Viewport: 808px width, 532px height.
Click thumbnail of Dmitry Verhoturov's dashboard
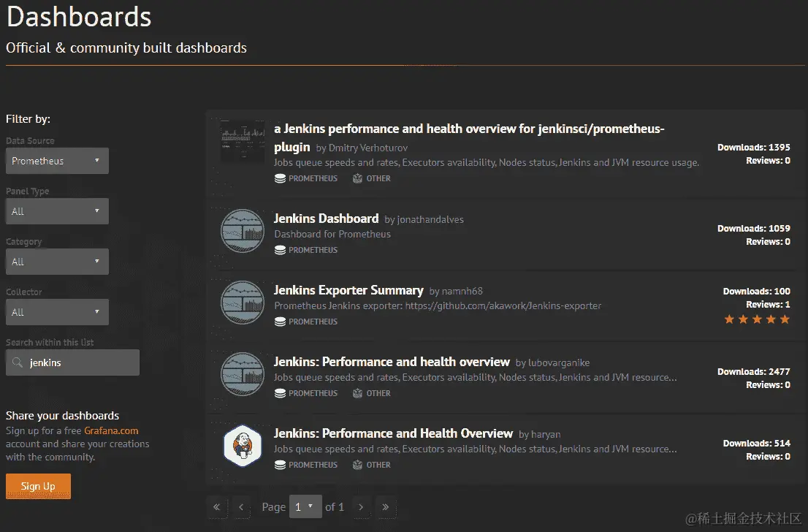click(x=243, y=141)
